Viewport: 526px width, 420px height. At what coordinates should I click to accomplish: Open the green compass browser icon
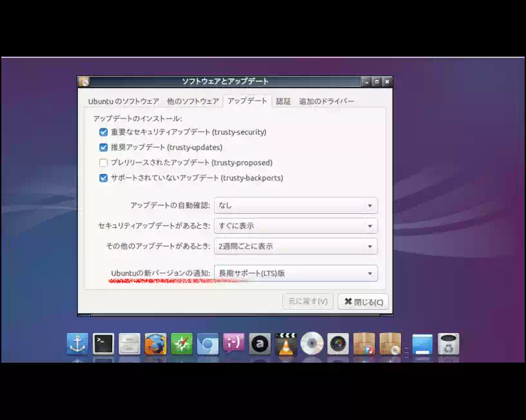tap(182, 343)
